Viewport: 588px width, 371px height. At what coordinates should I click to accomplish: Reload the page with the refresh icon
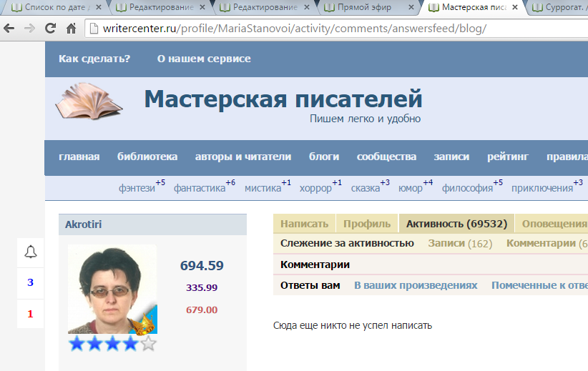(50, 29)
